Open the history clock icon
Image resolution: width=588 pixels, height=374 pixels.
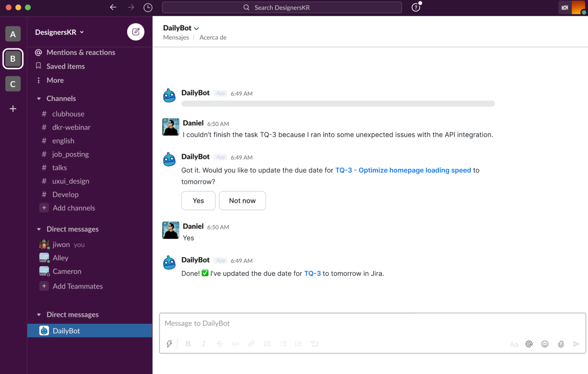[148, 7]
